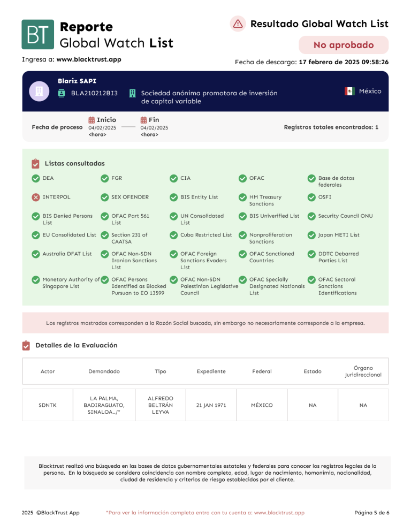The image size is (411, 532).
Task: Click the BLA210212BI3 tax ID text
Action: (x=94, y=93)
